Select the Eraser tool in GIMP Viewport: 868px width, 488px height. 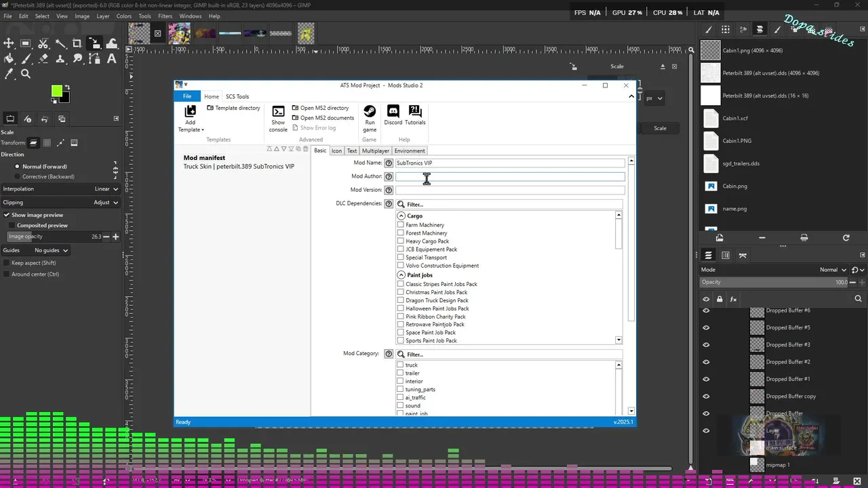click(43, 59)
